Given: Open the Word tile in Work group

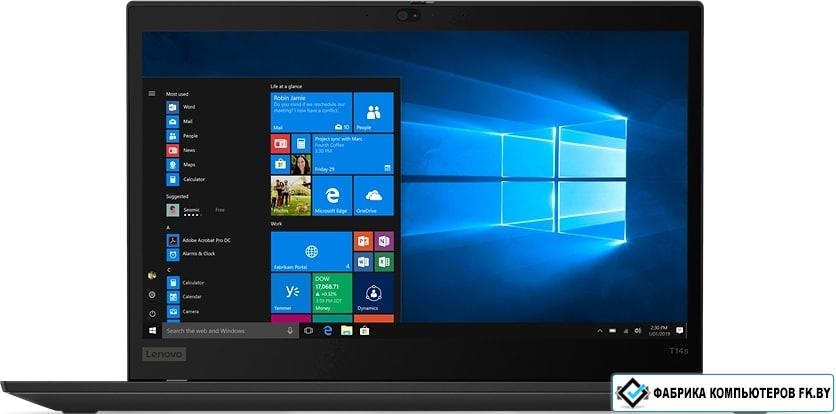Looking at the screenshot, I should [364, 262].
